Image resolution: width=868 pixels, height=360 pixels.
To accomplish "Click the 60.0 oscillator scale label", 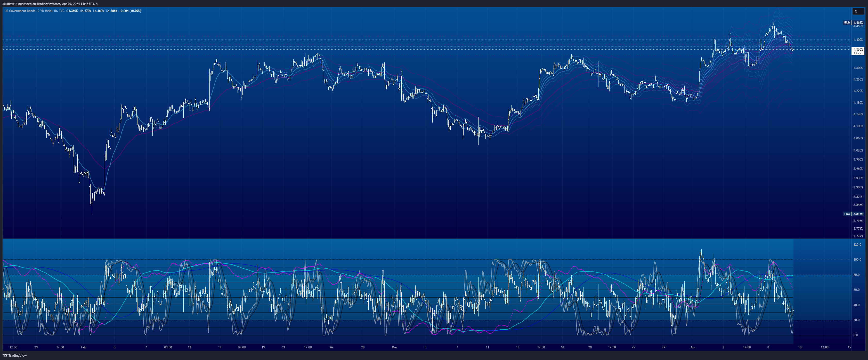I will point(856,290).
